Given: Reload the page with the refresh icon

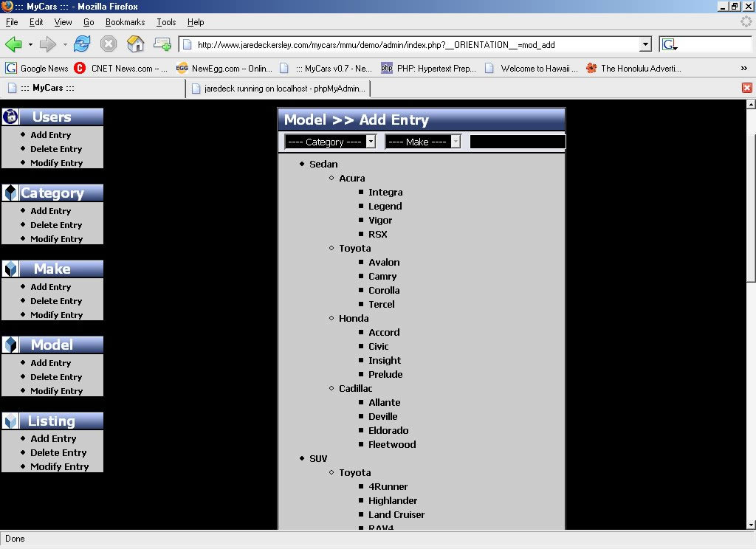Looking at the screenshot, I should [x=82, y=44].
